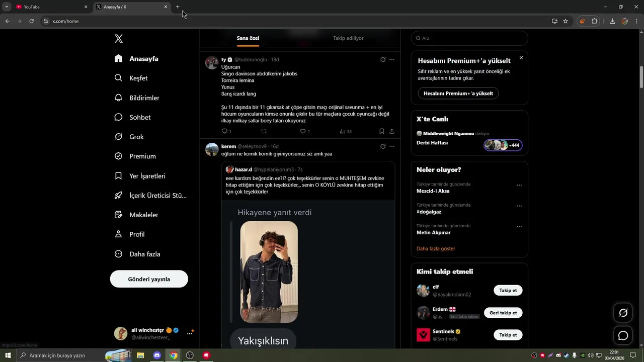
Task: Join the Derbi Haftası live space
Action: coord(432,143)
